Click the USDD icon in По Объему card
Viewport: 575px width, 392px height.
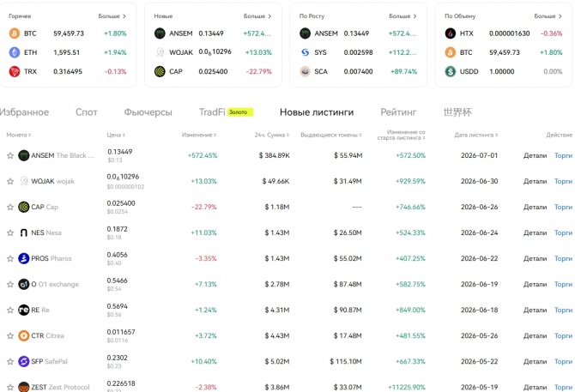point(451,71)
